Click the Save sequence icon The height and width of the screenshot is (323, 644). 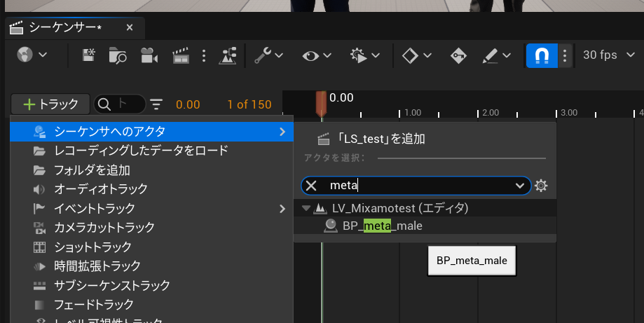coord(89,55)
